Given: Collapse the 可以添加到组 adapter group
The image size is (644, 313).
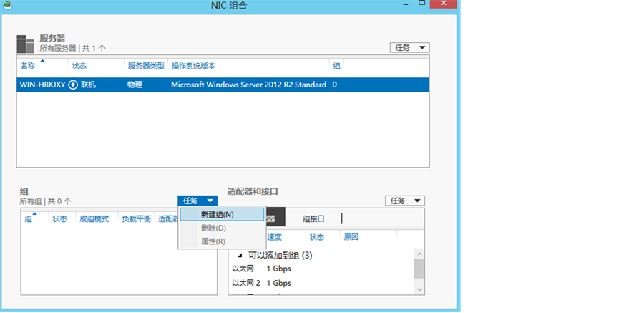Looking at the screenshot, I should coord(240,256).
